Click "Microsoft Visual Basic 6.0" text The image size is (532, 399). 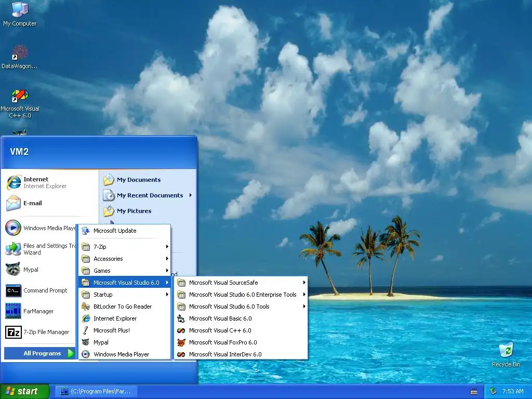(x=220, y=318)
